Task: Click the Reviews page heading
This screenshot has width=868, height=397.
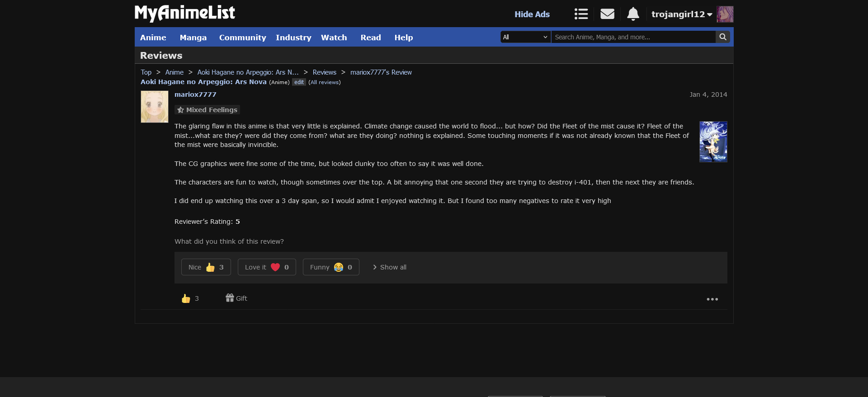Action: 161,56
